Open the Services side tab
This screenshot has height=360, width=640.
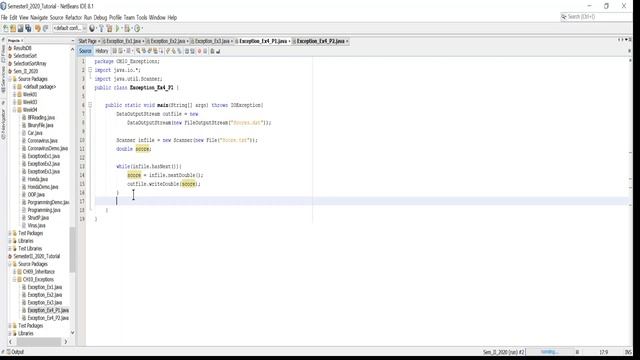(x=3, y=80)
